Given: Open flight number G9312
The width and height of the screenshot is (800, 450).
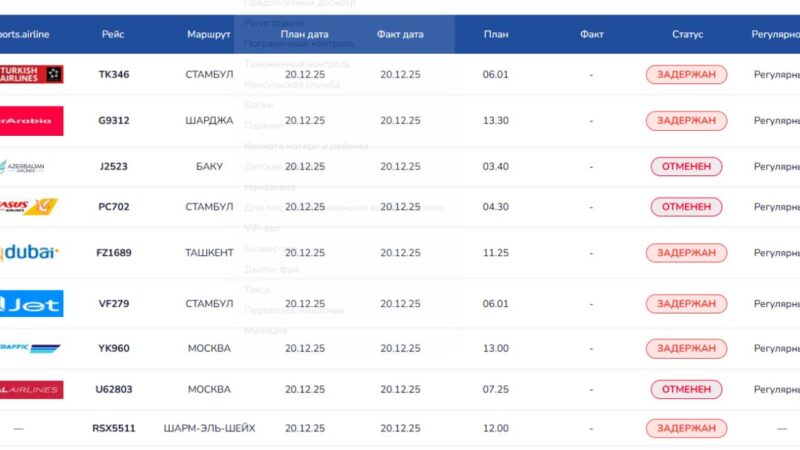Looking at the screenshot, I should [113, 120].
